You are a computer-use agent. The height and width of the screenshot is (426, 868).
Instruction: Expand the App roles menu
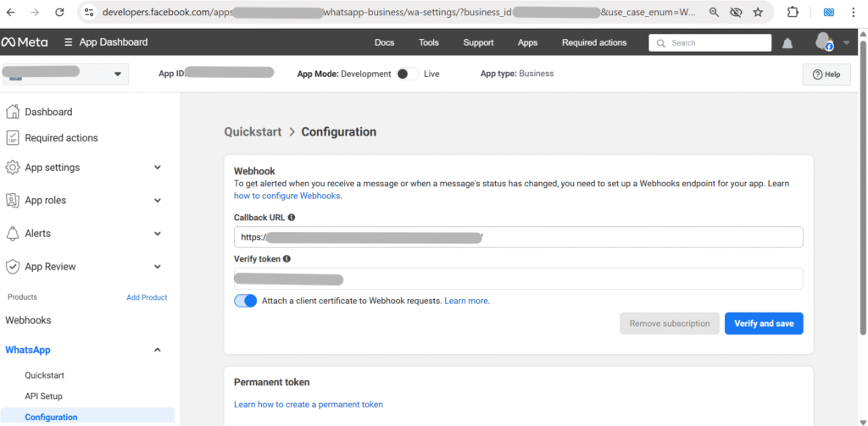pos(157,201)
